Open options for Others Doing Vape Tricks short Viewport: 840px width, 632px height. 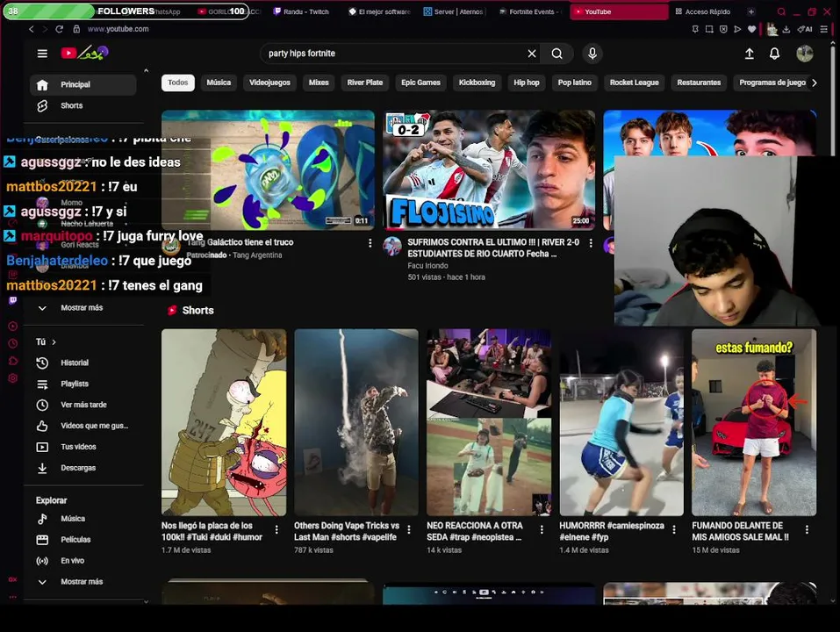(x=409, y=529)
